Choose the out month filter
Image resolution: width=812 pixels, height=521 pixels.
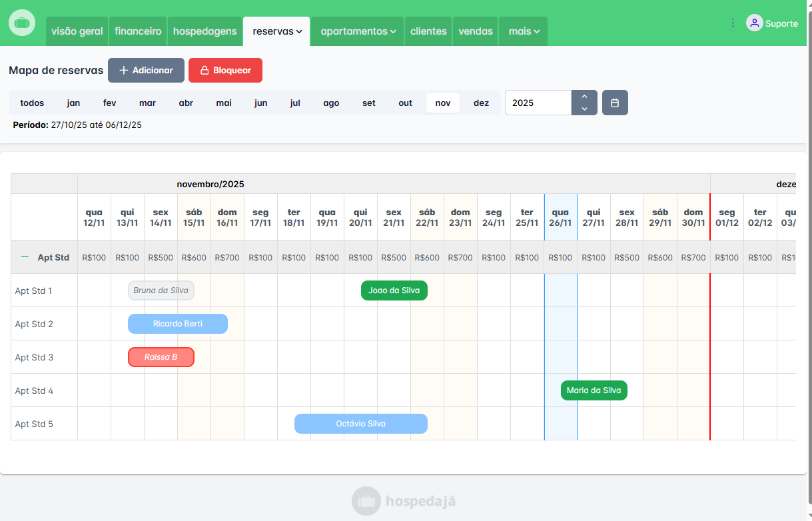click(405, 103)
